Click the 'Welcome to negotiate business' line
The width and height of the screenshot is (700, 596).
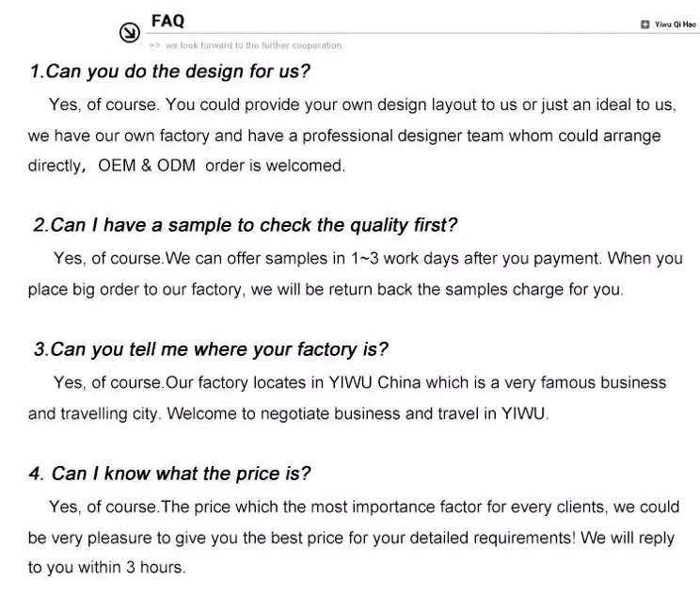coord(288,413)
